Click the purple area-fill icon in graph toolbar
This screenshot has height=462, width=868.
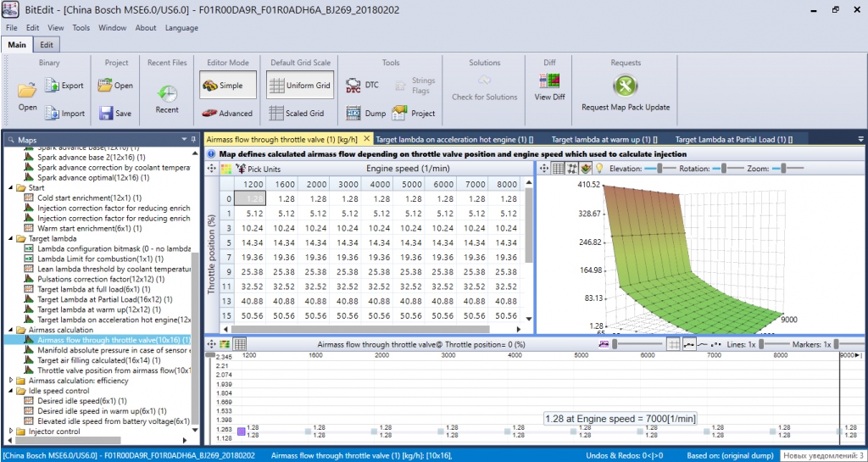point(604,344)
